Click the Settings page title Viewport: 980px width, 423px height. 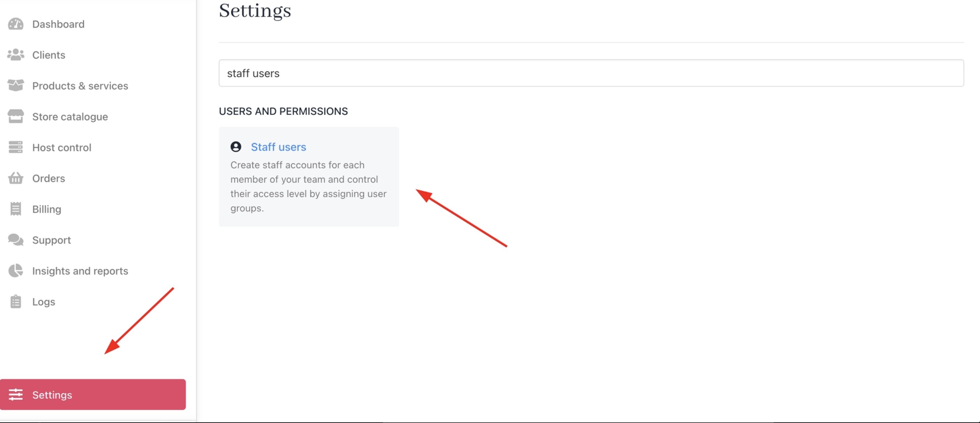point(255,11)
